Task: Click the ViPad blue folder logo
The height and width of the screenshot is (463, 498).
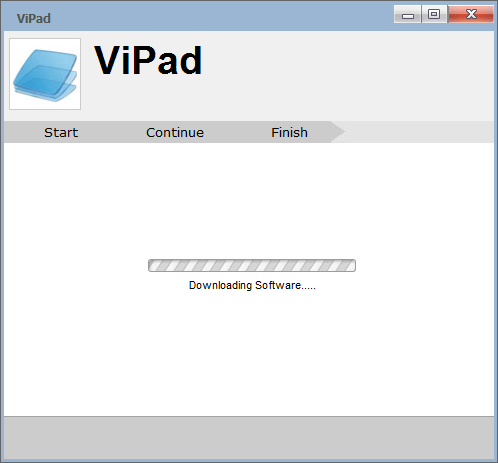Action: tap(45, 74)
